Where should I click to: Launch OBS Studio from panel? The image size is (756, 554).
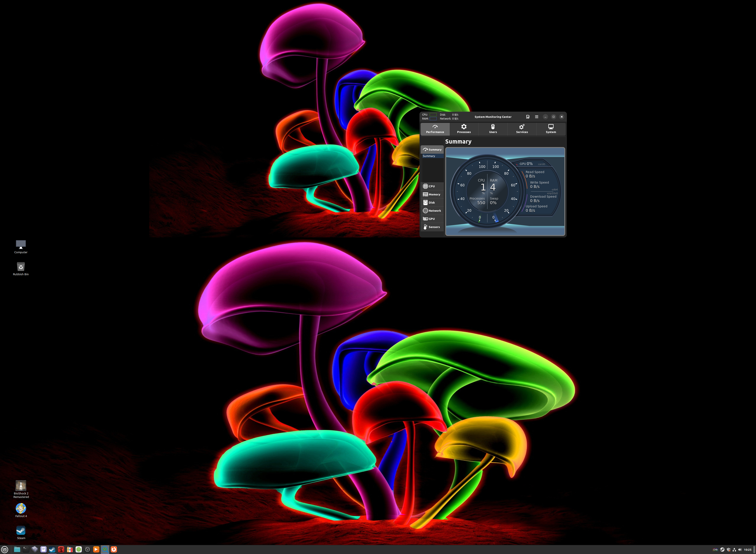click(x=87, y=549)
